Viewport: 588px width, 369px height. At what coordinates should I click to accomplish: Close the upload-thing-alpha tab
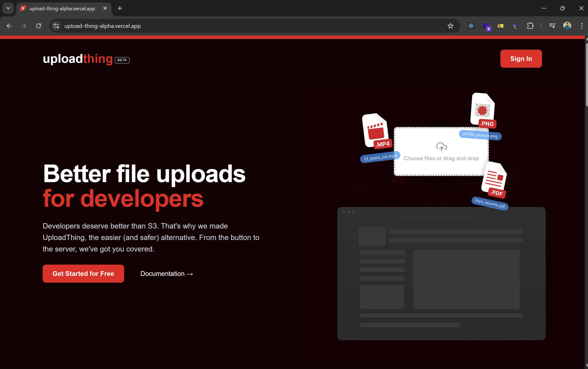[x=105, y=8]
